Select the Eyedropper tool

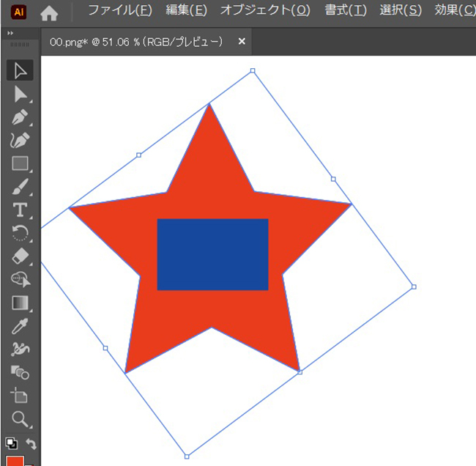(20, 325)
